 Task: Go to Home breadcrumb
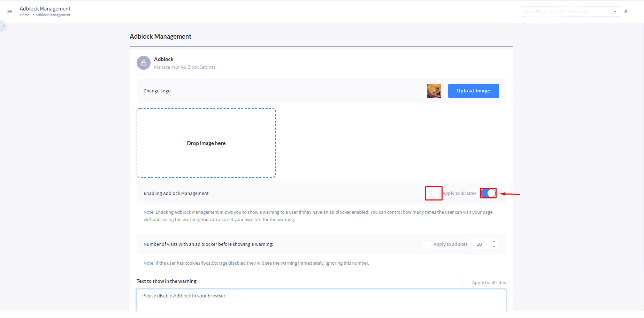tap(24, 15)
